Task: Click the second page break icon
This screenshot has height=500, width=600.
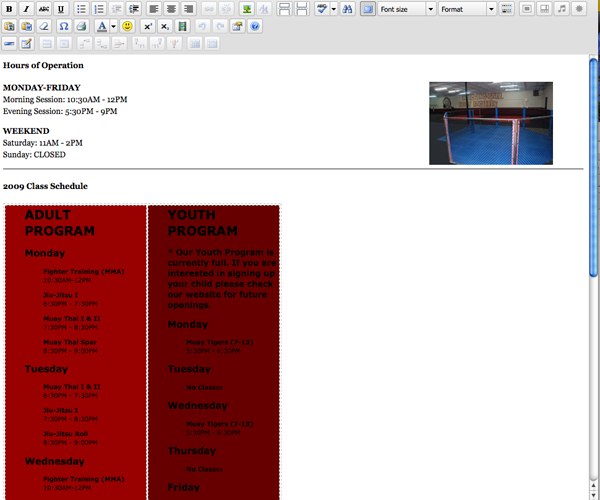Action: pos(302,9)
